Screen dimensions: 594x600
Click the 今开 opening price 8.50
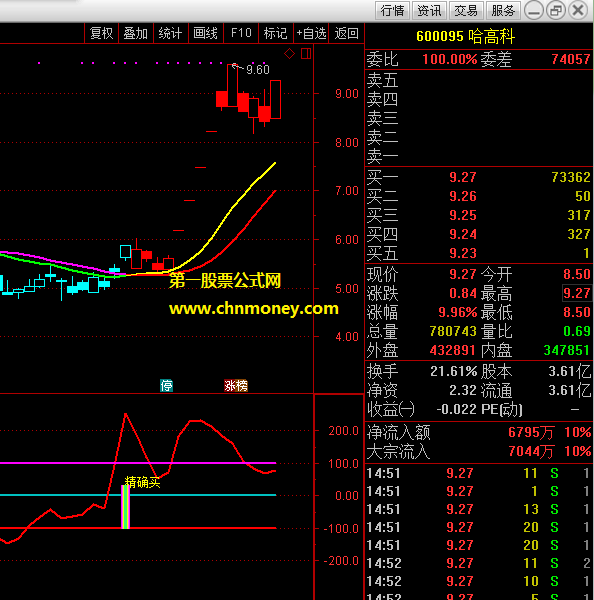coord(577,274)
